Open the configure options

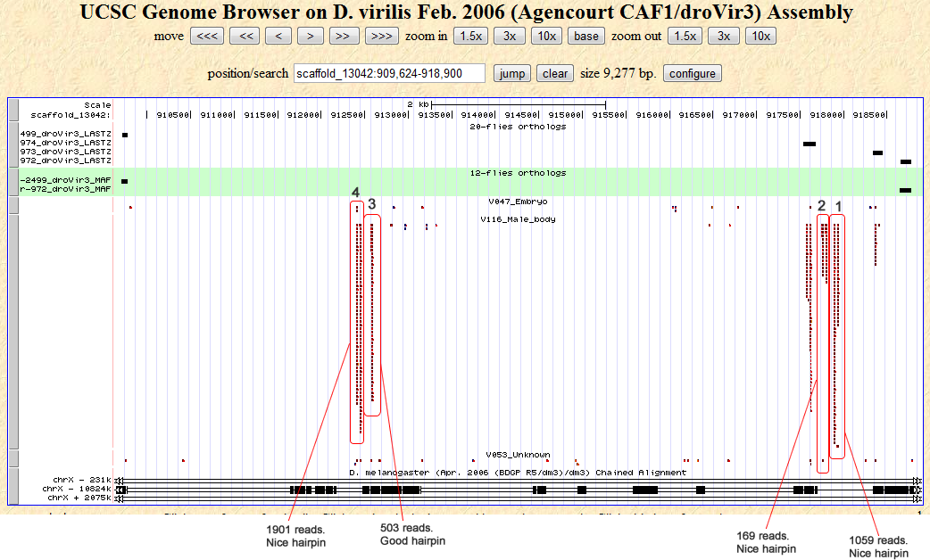[x=692, y=73]
